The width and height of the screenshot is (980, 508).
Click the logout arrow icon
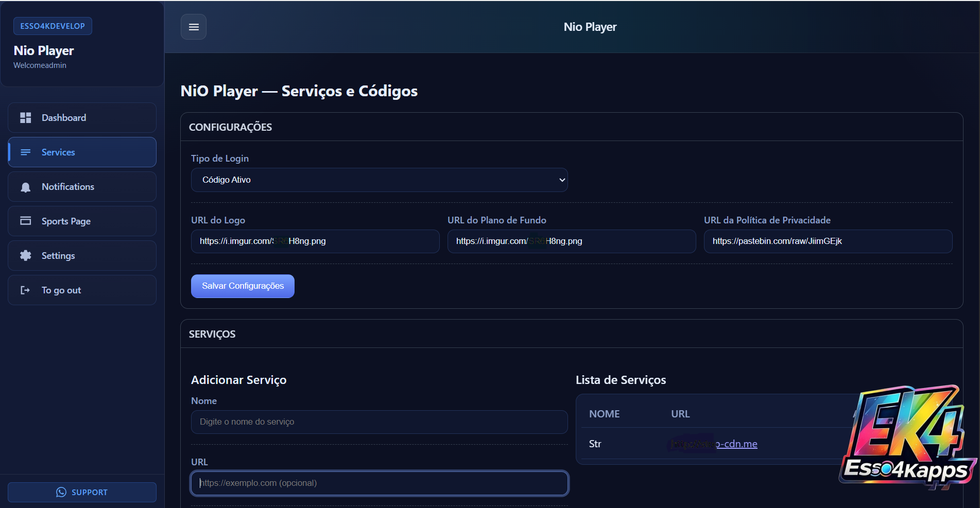coord(25,290)
